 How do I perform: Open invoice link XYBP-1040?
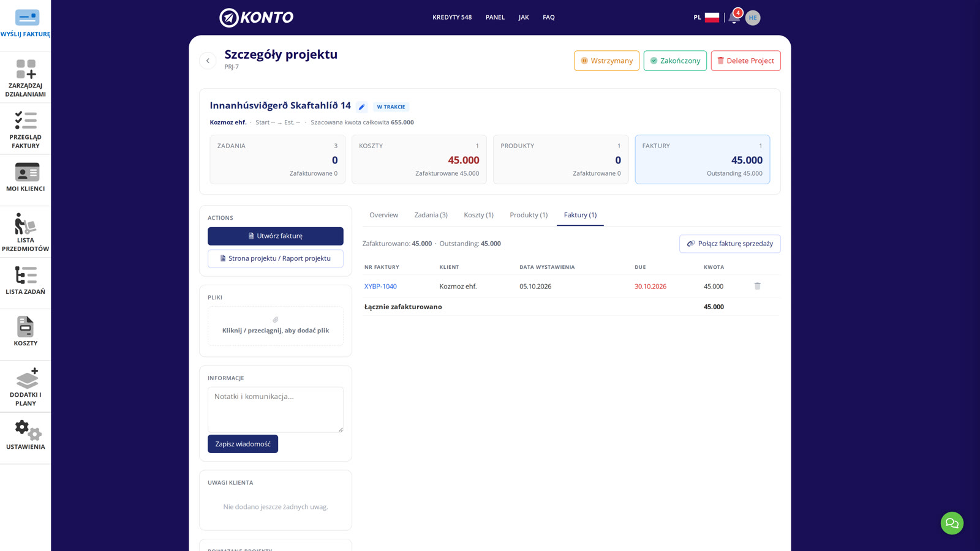click(380, 286)
